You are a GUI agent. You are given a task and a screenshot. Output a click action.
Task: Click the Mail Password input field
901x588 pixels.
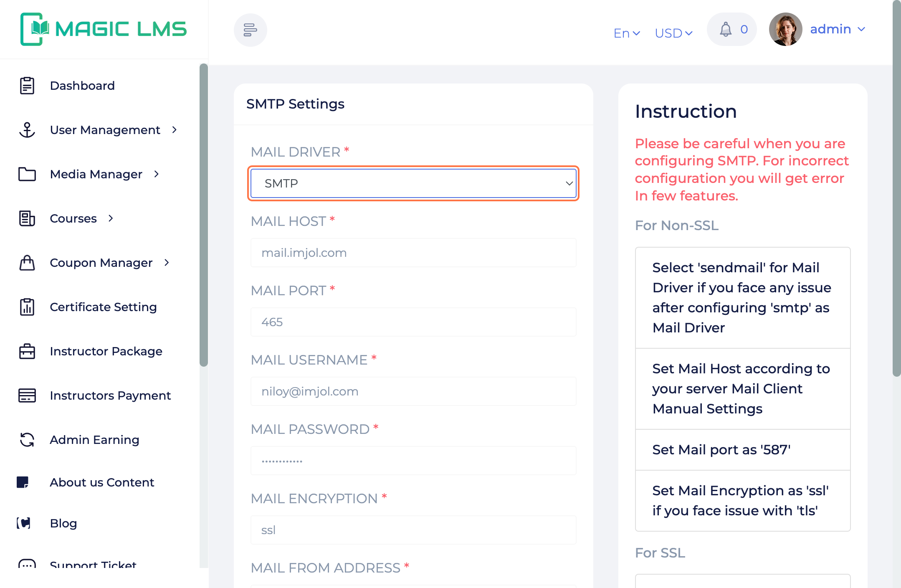[x=413, y=461]
